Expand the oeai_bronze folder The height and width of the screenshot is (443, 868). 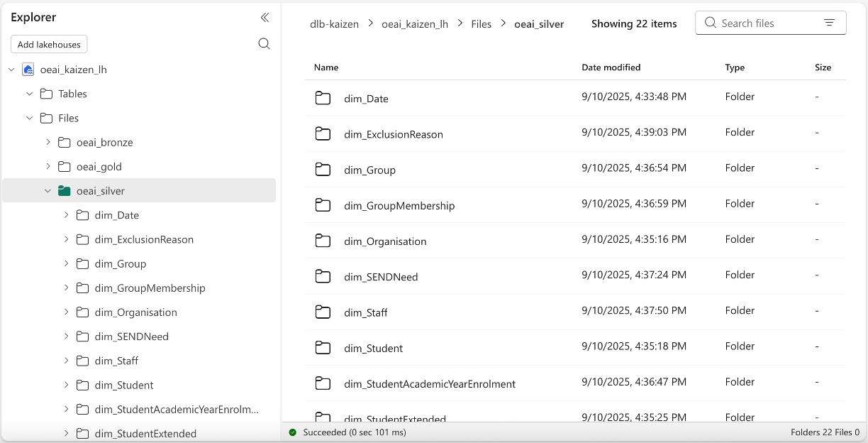pos(47,142)
